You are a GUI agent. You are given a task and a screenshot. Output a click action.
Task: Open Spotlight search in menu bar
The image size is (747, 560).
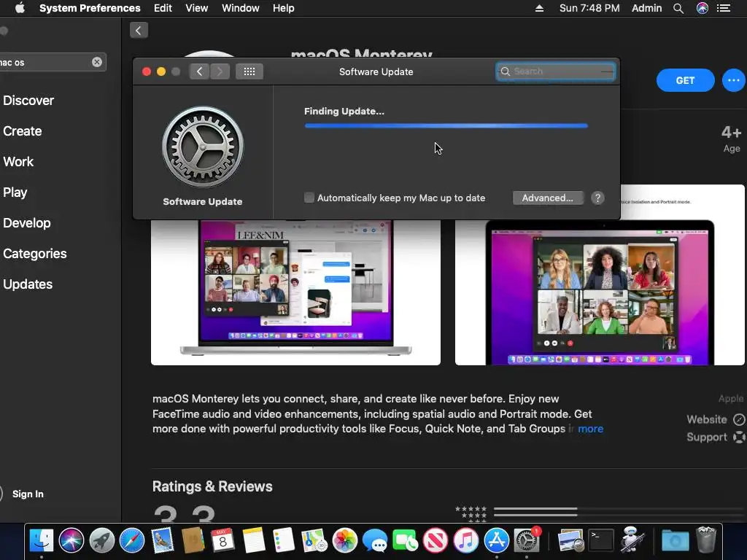[x=678, y=8]
